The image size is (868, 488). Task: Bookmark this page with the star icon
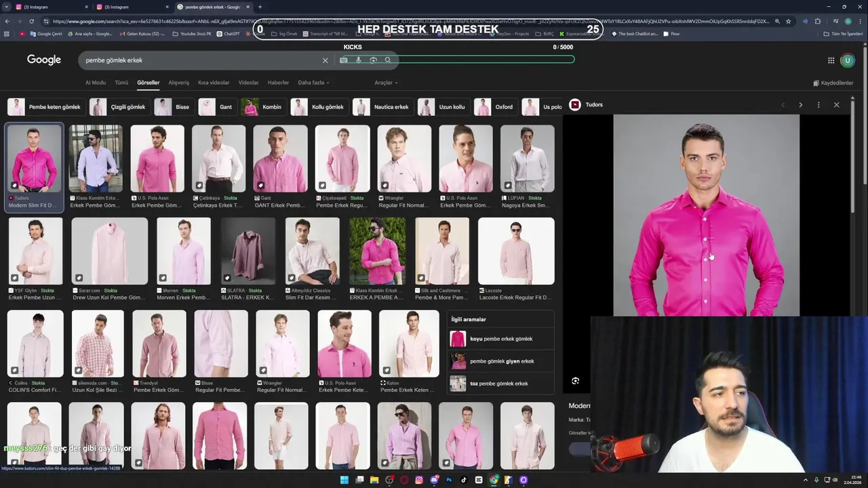click(788, 21)
